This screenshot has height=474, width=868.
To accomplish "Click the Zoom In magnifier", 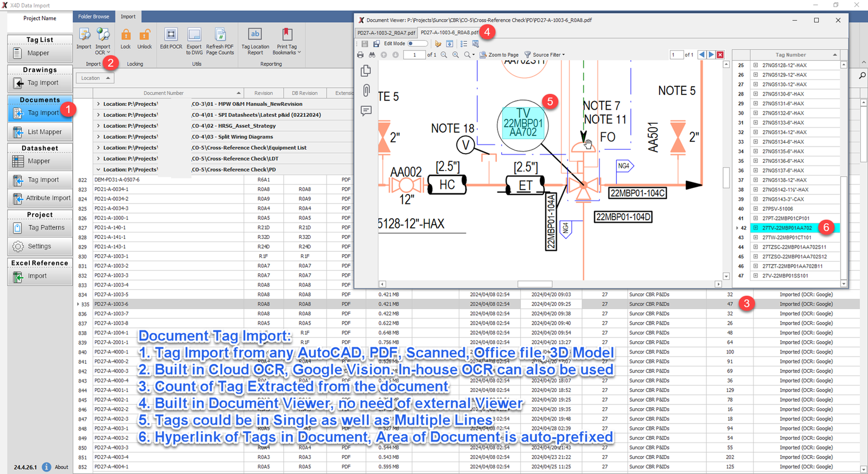I will click(455, 55).
